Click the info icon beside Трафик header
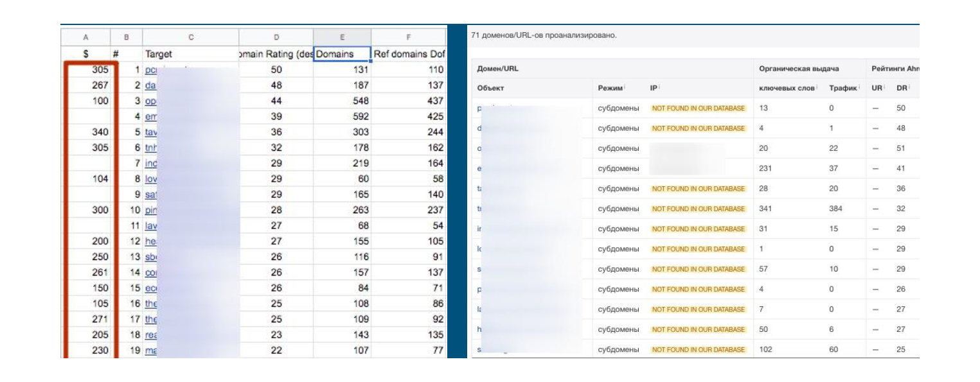 [860, 87]
